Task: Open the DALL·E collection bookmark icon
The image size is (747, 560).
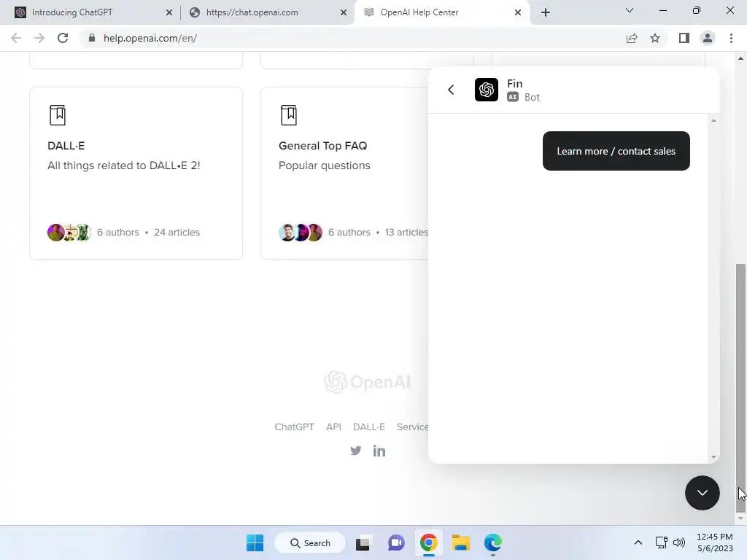Action: 58,115
